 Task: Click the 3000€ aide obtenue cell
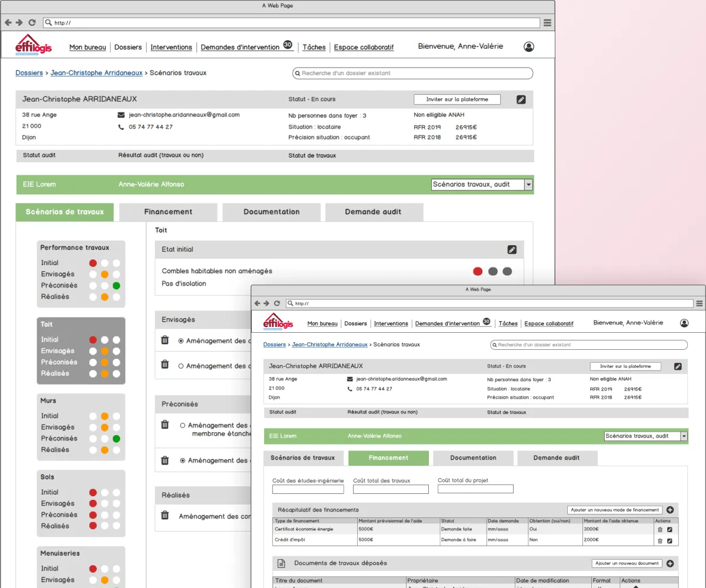[x=618, y=529]
